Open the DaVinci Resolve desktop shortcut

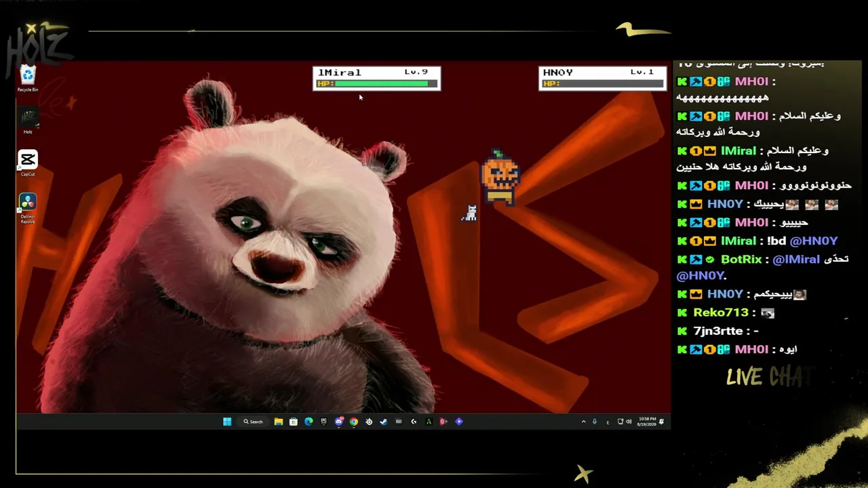(x=28, y=209)
